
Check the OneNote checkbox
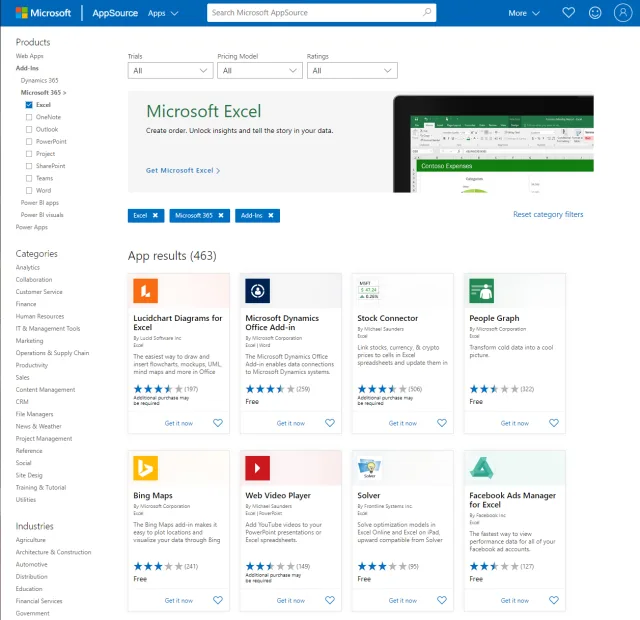click(29, 117)
